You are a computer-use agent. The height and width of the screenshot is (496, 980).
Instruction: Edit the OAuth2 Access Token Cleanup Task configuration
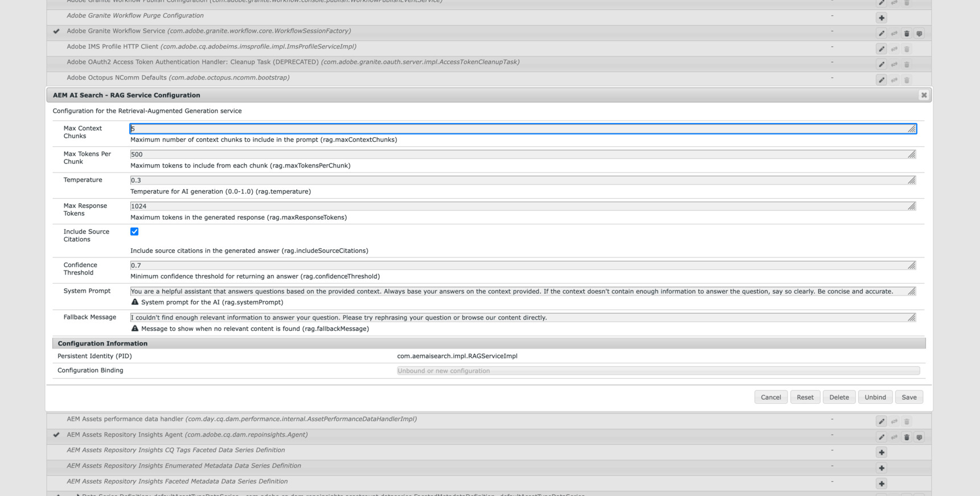click(x=881, y=64)
